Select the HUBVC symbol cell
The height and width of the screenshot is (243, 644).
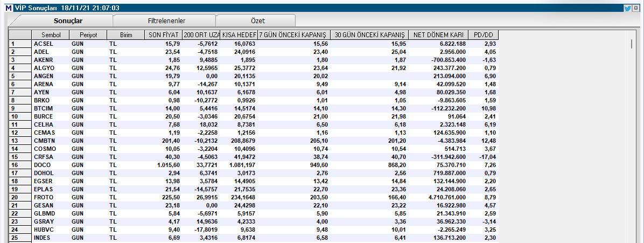click(x=44, y=230)
